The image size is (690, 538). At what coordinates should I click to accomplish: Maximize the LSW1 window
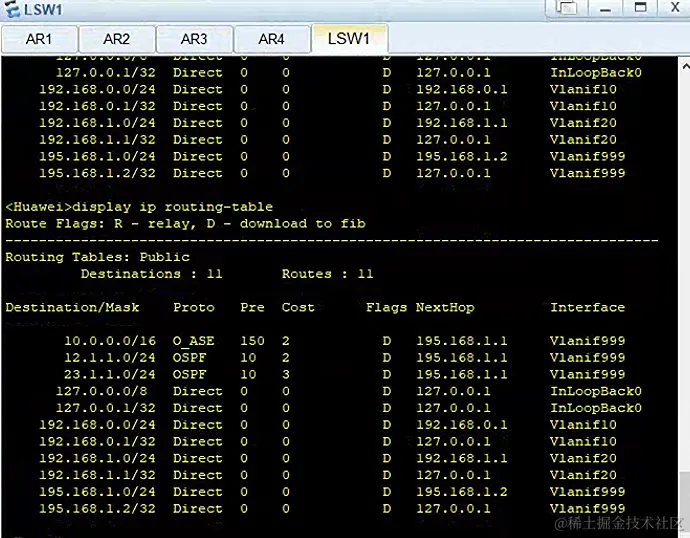point(640,7)
